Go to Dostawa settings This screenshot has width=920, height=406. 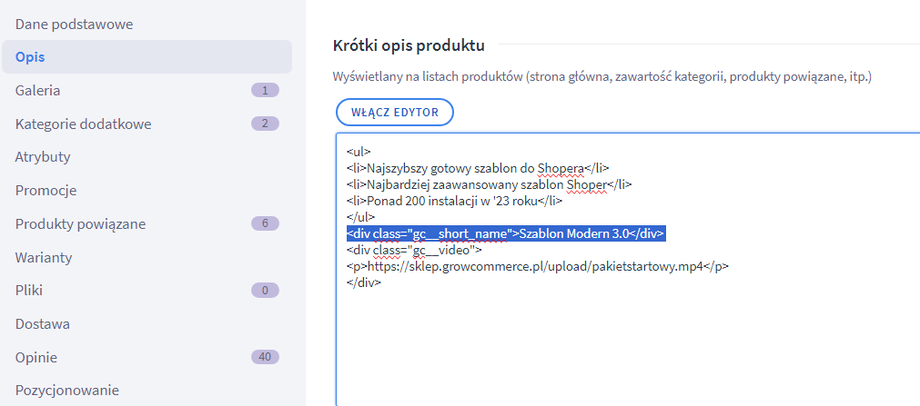point(42,324)
